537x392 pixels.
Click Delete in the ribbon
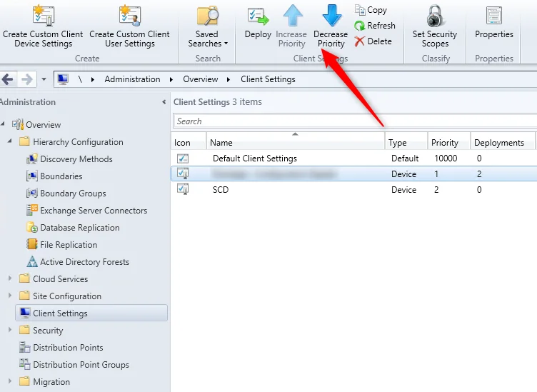373,41
